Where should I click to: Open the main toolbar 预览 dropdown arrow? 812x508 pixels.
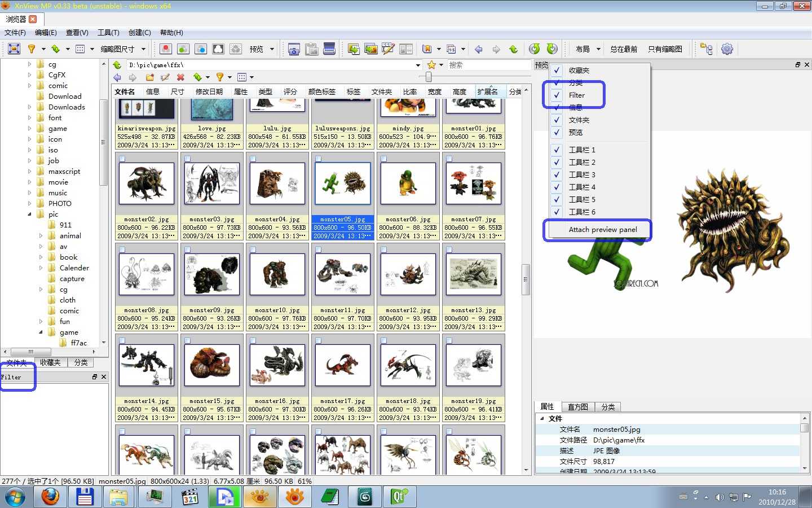[272, 49]
